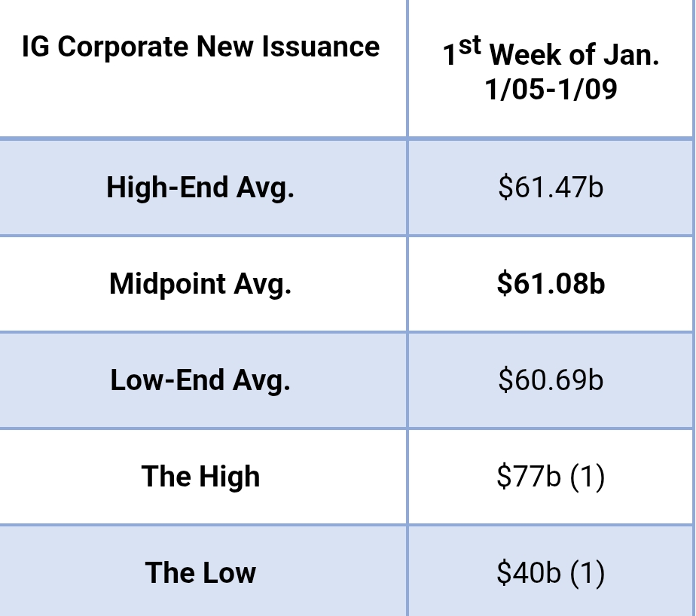Select the High-End Avg. row label
The height and width of the screenshot is (616, 696).
(200, 187)
